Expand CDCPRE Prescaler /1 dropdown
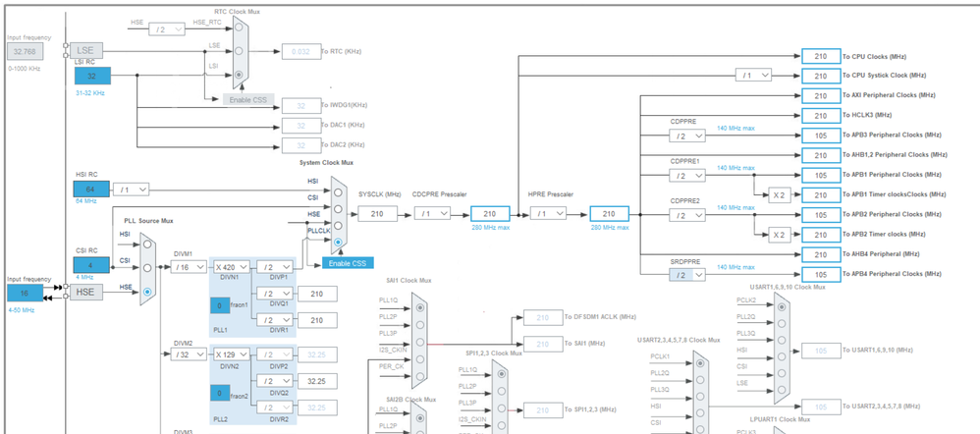Image resolution: width=980 pixels, height=434 pixels. tap(432, 213)
